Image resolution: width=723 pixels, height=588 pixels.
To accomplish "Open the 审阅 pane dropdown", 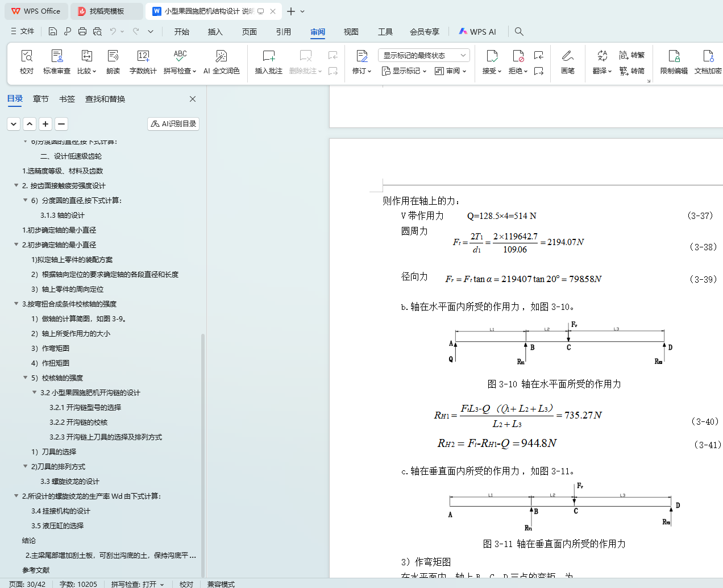I will [450, 71].
